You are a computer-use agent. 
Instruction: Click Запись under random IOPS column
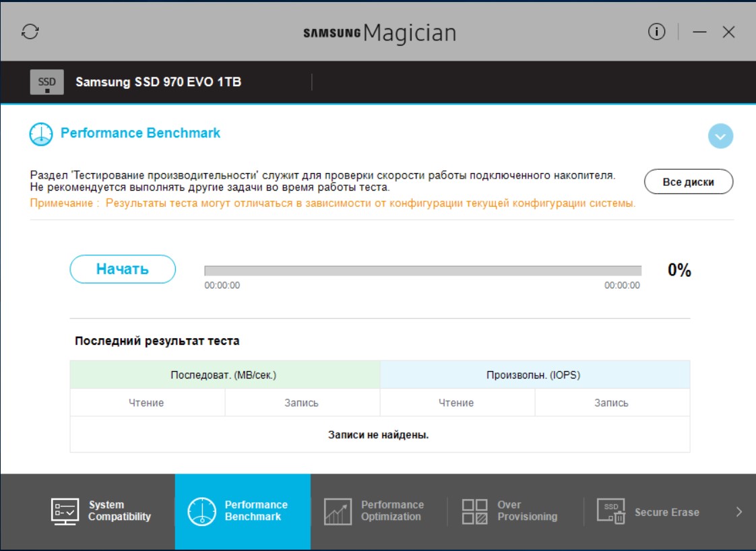(x=612, y=403)
